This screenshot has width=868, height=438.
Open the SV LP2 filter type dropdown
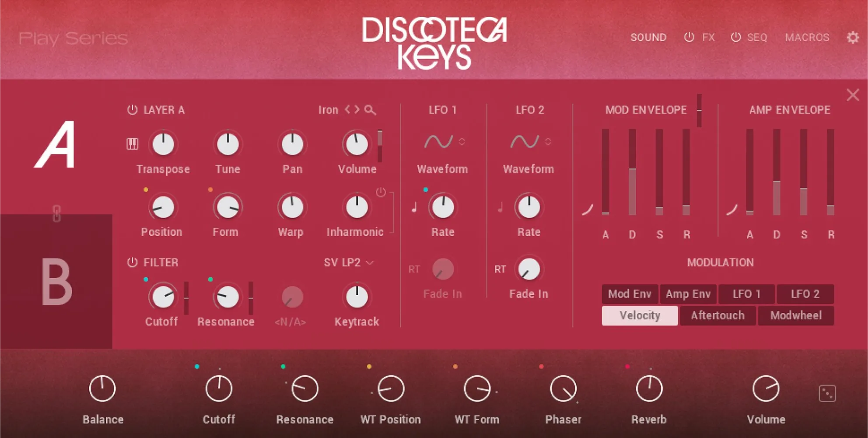tap(349, 262)
